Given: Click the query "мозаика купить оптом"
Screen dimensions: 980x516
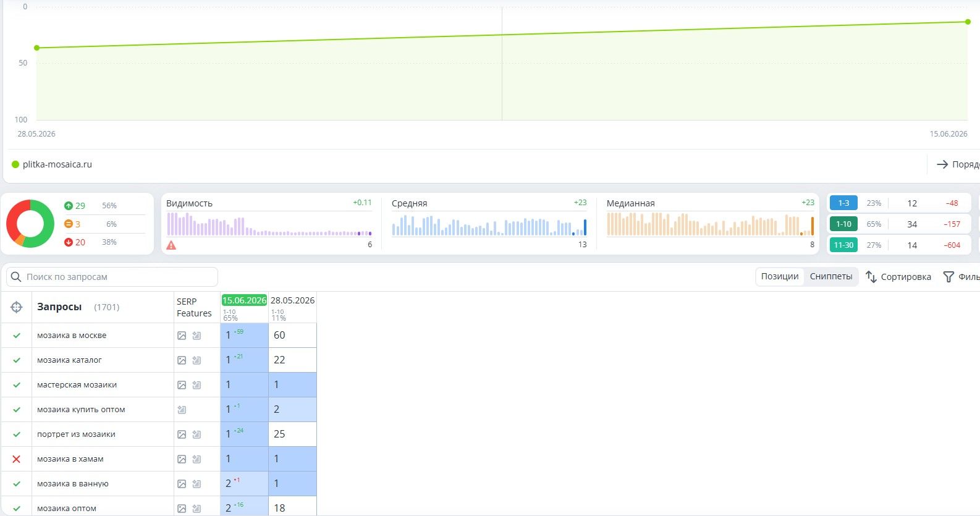Looking at the screenshot, I should 81,410.
